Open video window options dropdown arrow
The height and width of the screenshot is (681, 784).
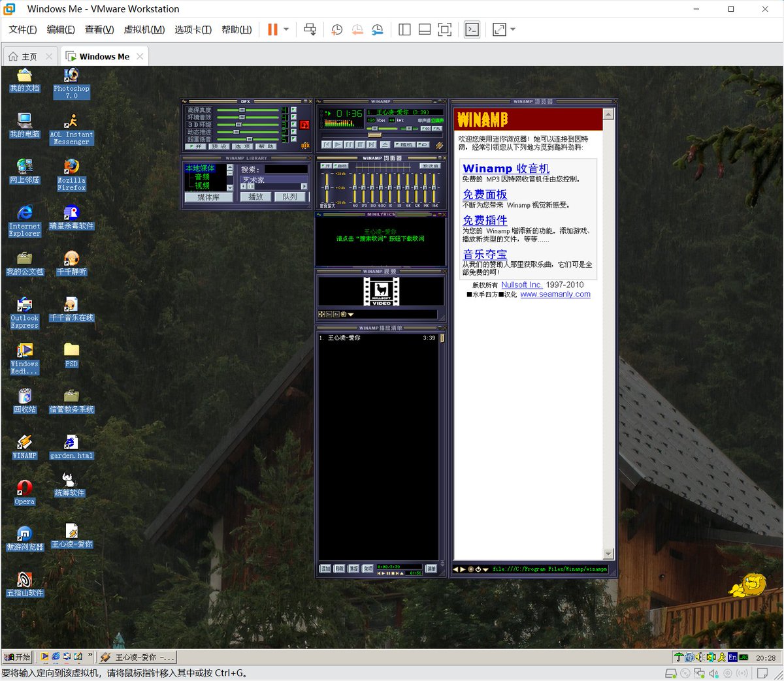[x=351, y=314]
